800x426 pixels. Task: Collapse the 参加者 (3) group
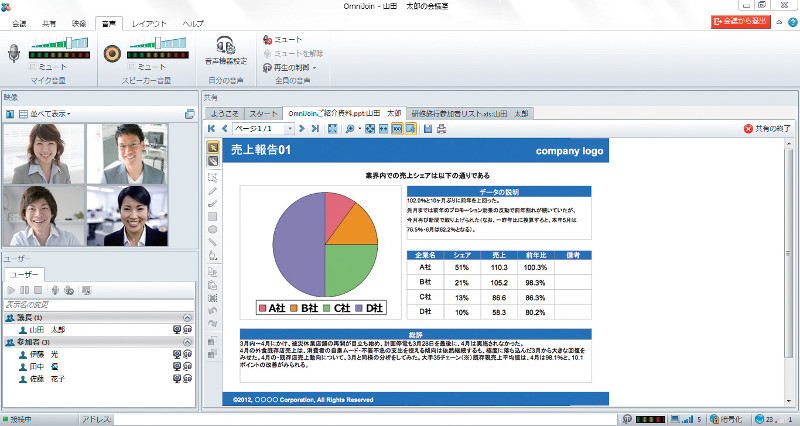click(187, 342)
